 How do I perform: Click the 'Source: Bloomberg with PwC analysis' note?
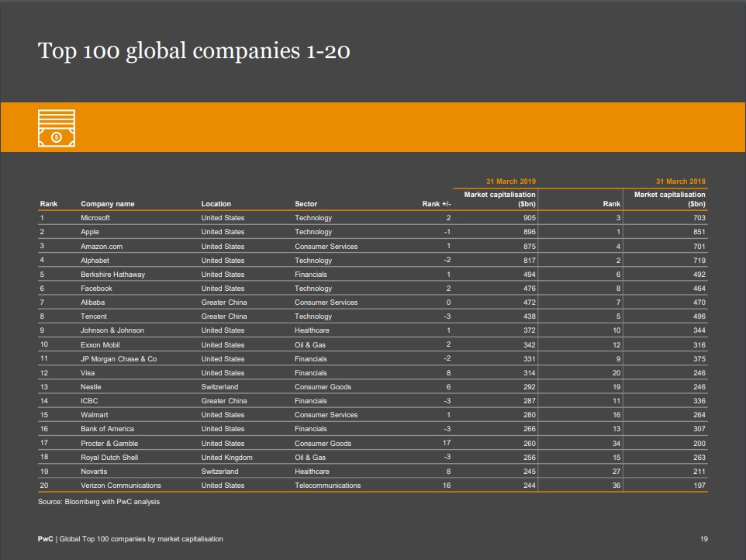tap(99, 502)
